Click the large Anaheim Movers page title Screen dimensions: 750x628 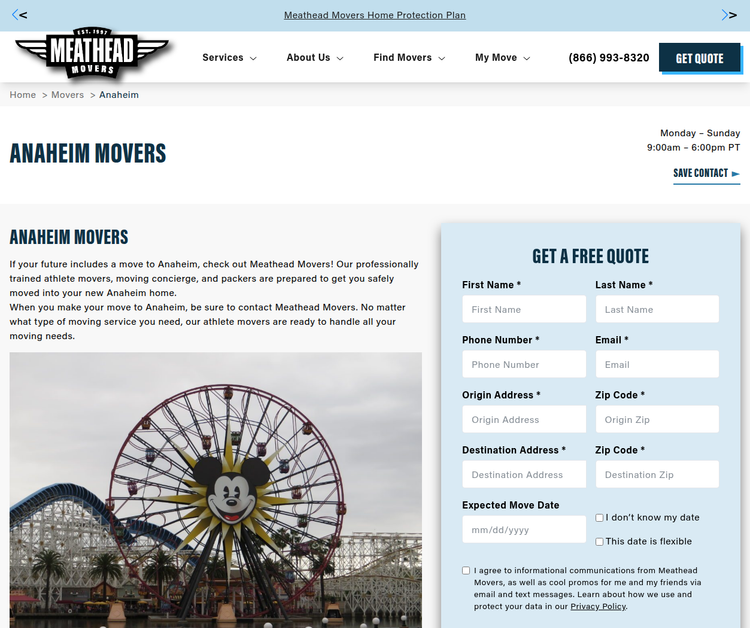88,153
